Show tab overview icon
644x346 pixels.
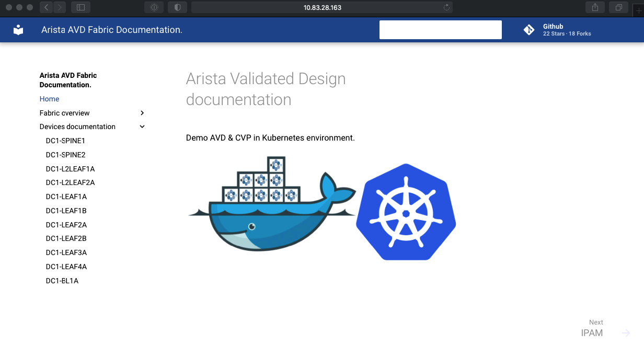click(x=618, y=7)
